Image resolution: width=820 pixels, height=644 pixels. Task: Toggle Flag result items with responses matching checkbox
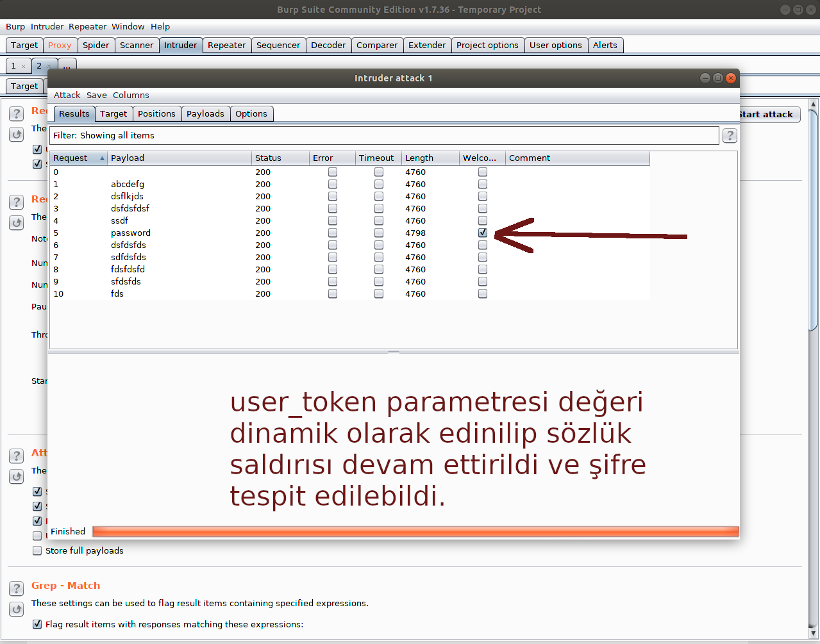(37, 624)
